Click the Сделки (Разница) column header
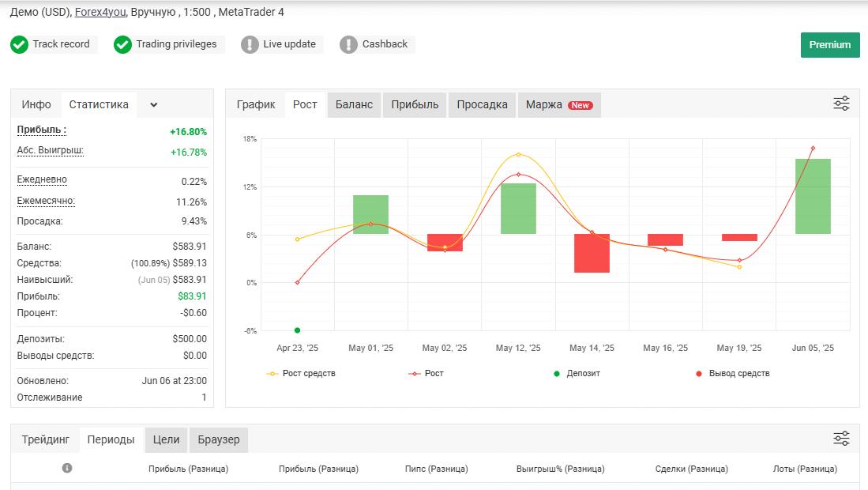Image resolution: width=868 pixels, height=490 pixels. click(x=691, y=469)
